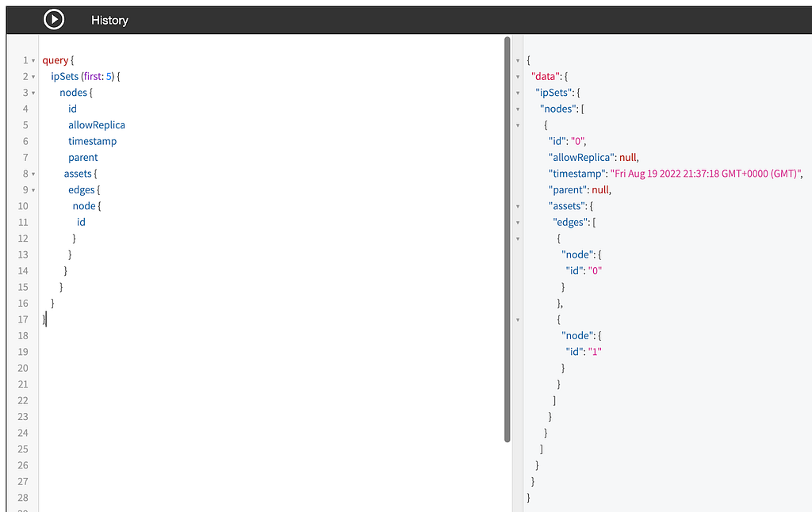Viewport: 812px width, 512px height.
Task: Fold the "ipSets" object in the result pane
Action: pos(518,94)
